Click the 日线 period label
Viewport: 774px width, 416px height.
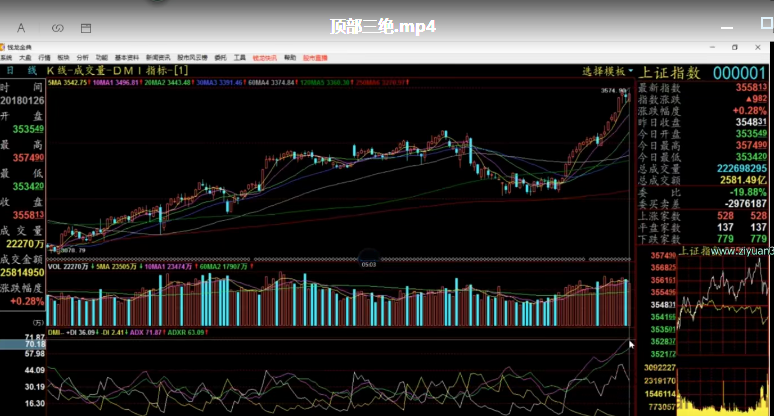click(x=21, y=71)
